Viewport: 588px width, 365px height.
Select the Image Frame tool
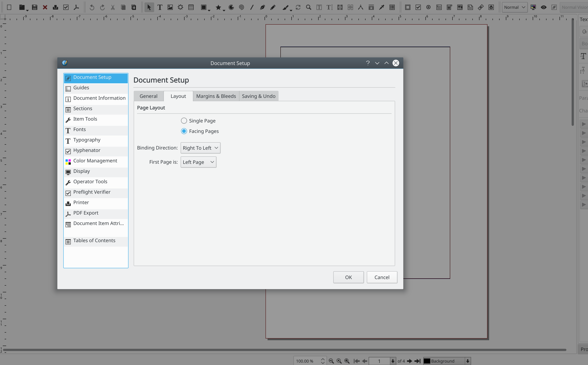170,7
